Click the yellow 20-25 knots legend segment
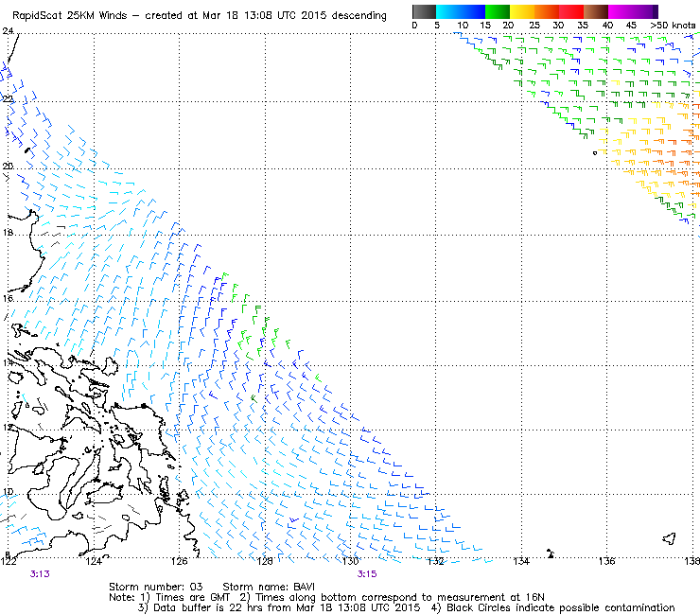Viewport: 700px width, 615px height. (522, 11)
